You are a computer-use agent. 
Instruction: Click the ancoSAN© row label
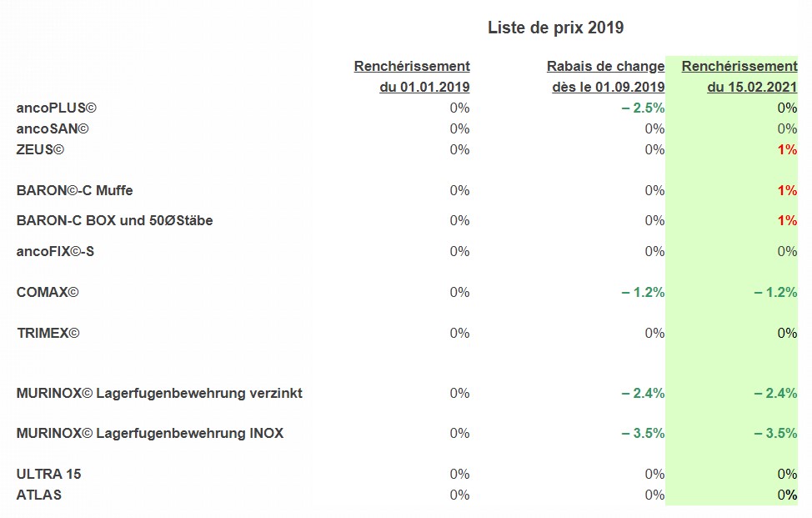coord(53,128)
